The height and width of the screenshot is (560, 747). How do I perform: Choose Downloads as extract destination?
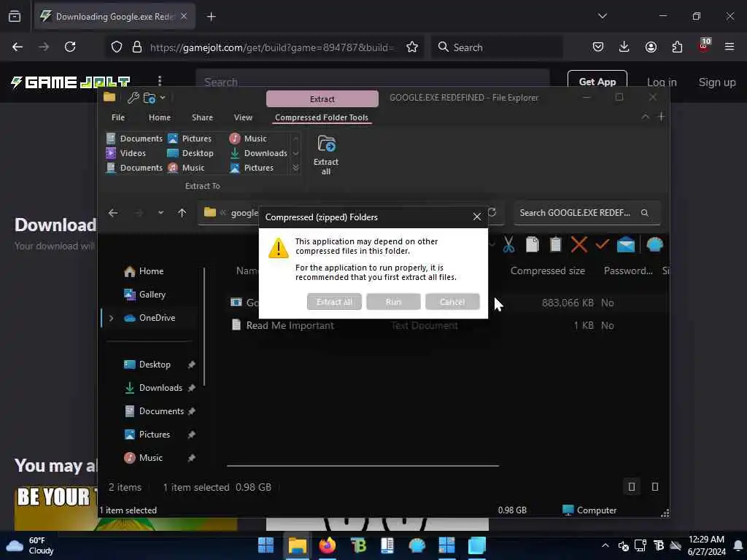[259, 153]
